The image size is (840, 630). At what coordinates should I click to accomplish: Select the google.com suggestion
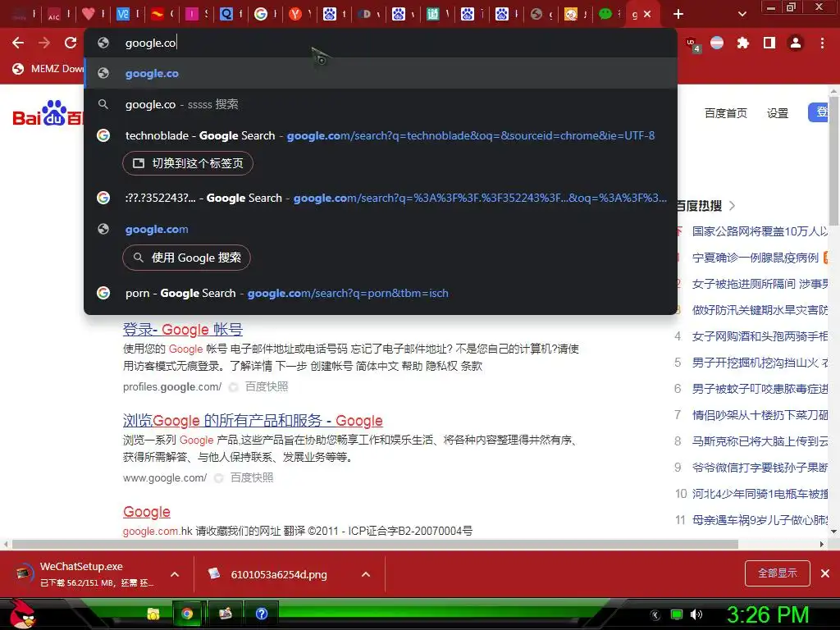click(381, 230)
